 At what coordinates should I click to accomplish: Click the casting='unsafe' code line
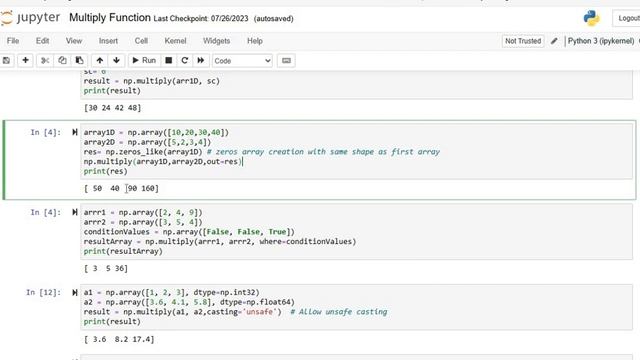coord(236,312)
